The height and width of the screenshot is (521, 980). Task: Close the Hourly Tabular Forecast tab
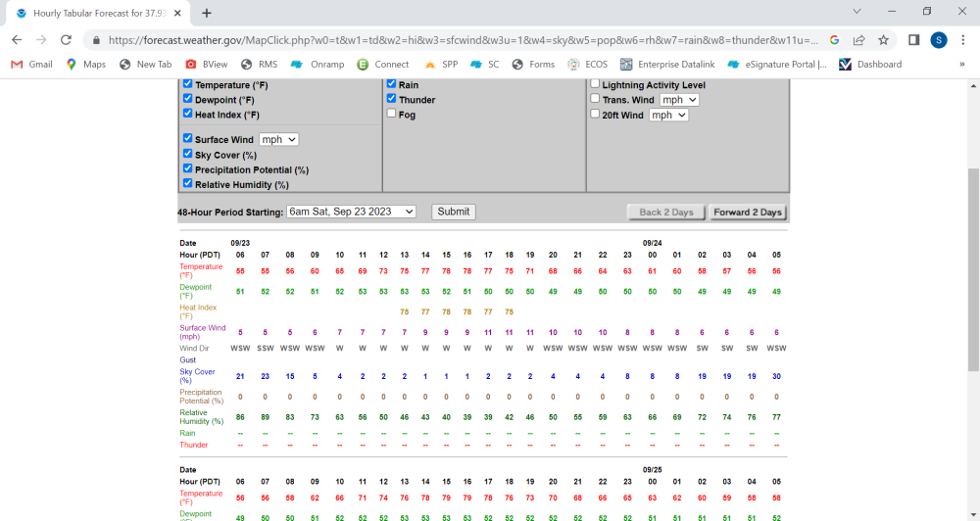pos(177,13)
